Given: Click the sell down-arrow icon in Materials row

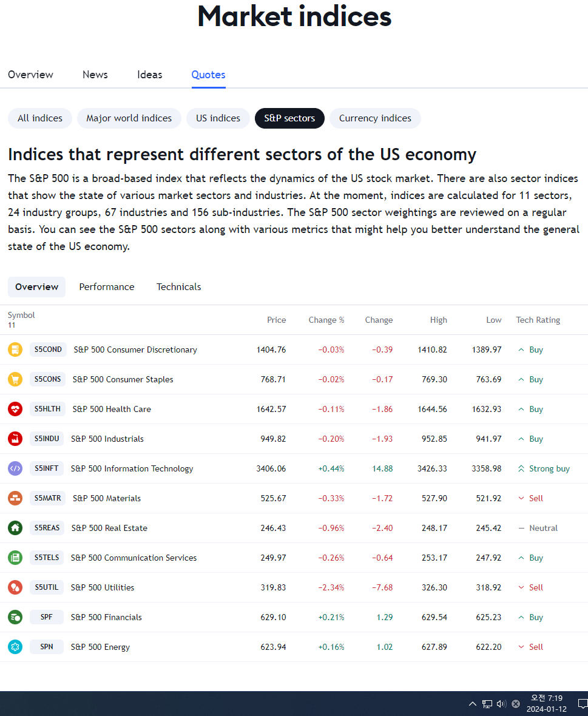Looking at the screenshot, I should [x=521, y=498].
